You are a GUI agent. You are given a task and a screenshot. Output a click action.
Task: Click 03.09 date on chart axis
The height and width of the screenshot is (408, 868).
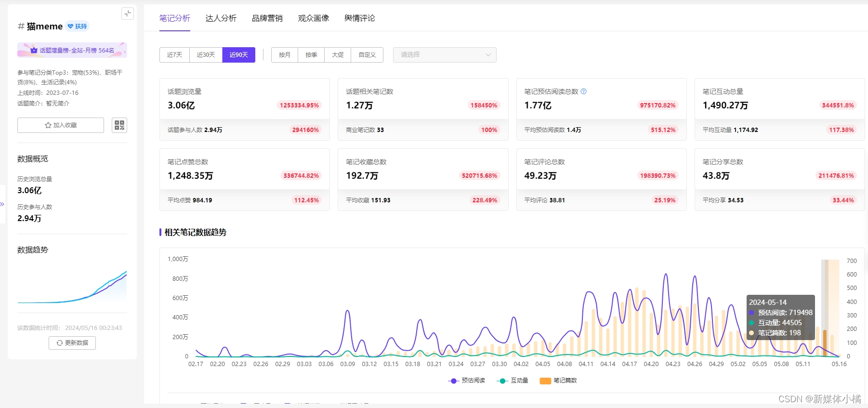pyautogui.click(x=348, y=364)
